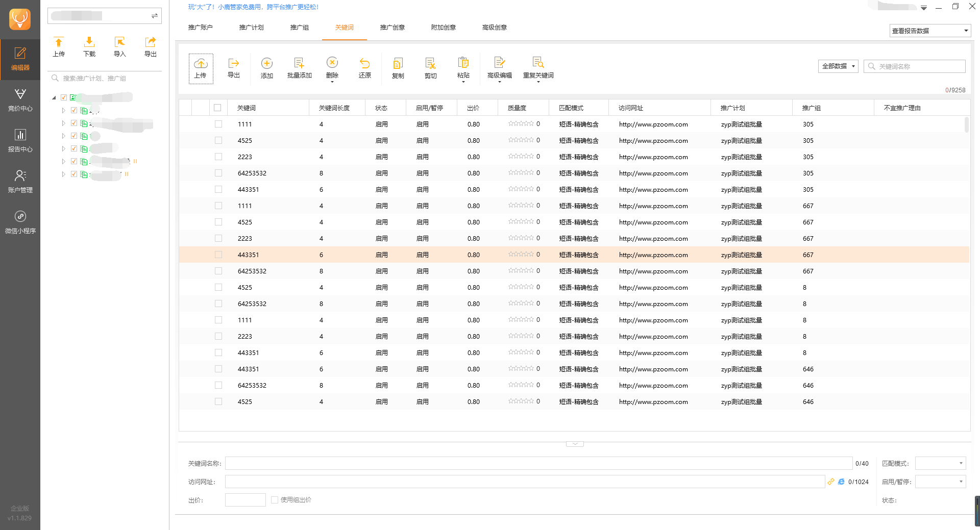Click the keyword toolbar 上传 upload button
980x530 pixels.
[201, 68]
